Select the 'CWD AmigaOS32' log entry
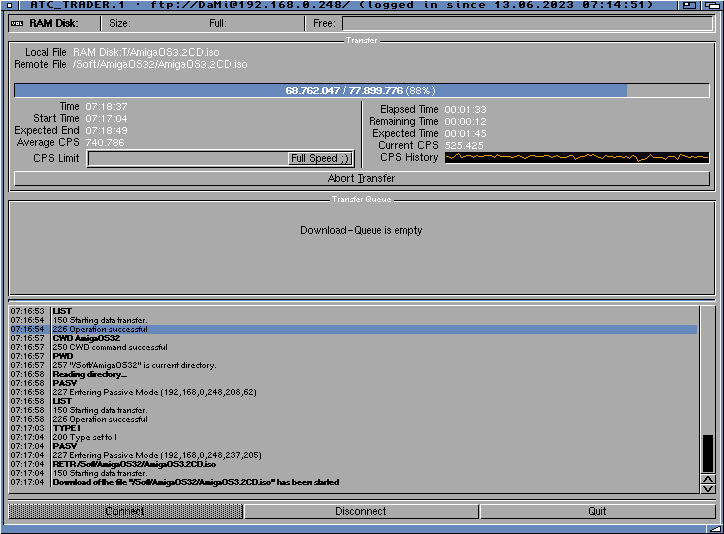The height and width of the screenshot is (534, 724). 86,338
